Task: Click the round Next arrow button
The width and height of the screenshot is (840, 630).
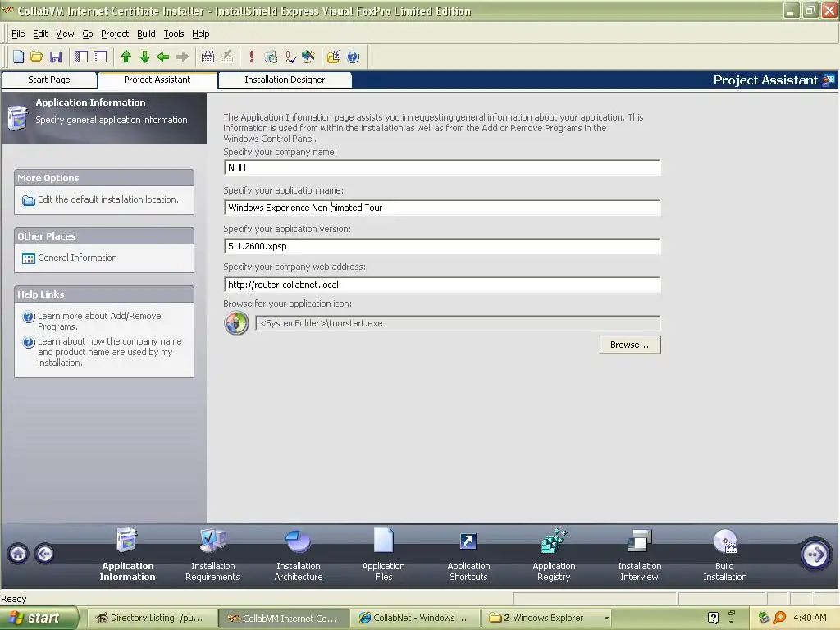Action: [815, 554]
